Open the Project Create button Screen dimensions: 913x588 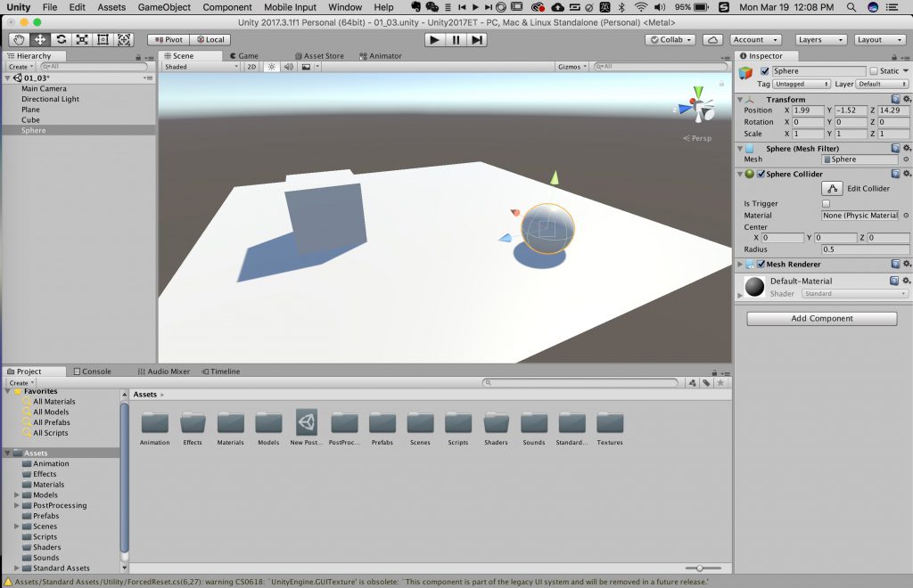coord(21,383)
